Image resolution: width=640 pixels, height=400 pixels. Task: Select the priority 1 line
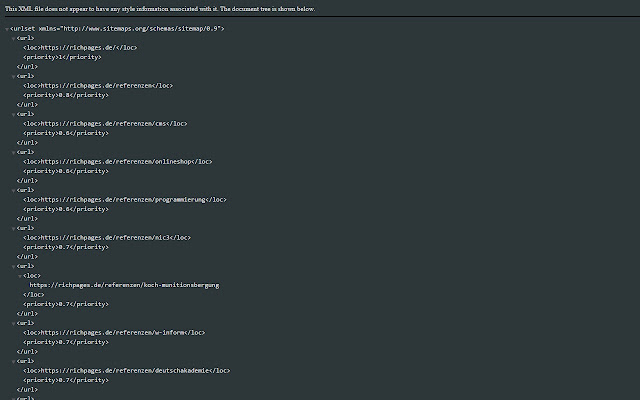pos(62,57)
